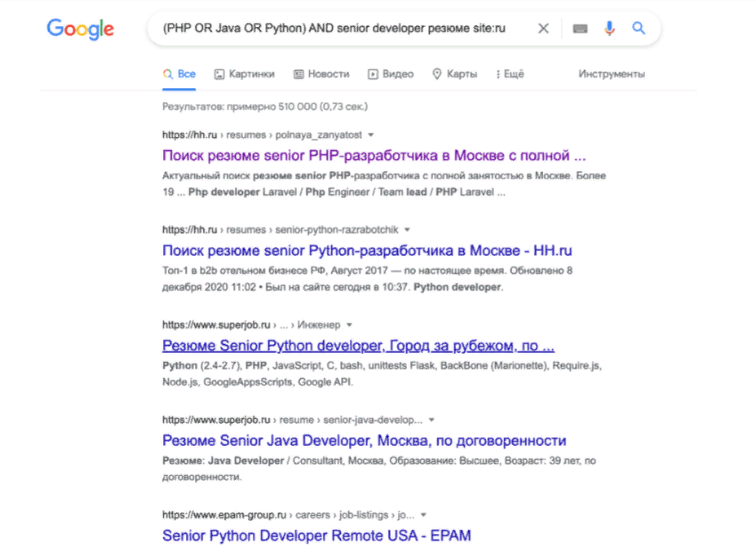This screenshot has width=756, height=547.
Task: Expand dropdown arrow next to polnaya_zanyatost URL
Action: tap(371, 135)
